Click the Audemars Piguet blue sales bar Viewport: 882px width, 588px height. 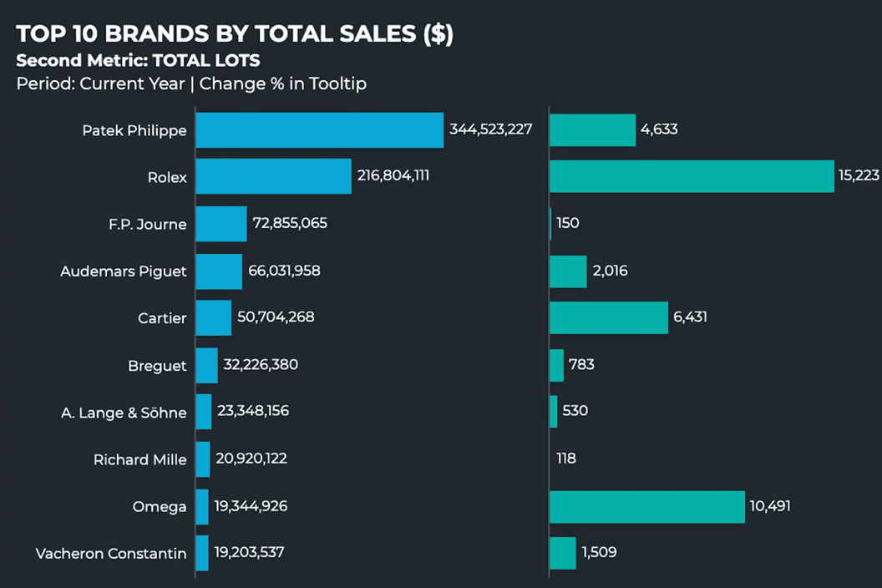219,271
